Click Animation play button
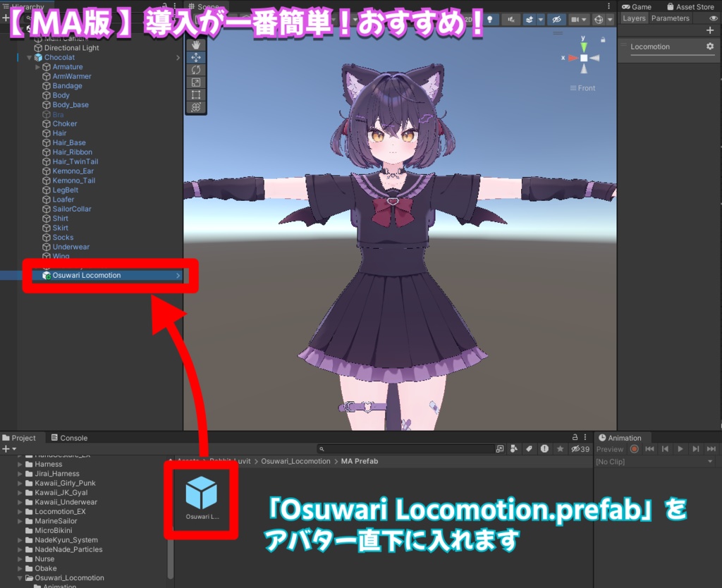The image size is (722, 588). (x=680, y=449)
